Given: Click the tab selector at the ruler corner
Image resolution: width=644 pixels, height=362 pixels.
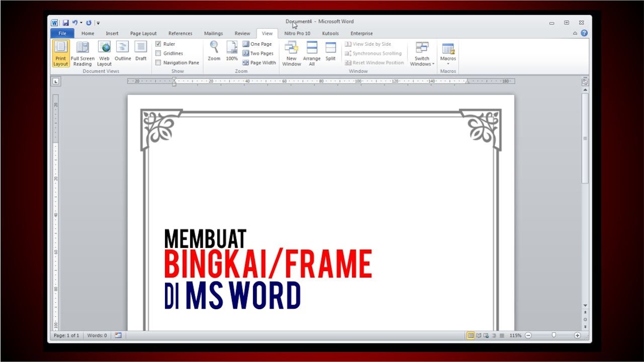Looking at the screenshot, I should [56, 81].
